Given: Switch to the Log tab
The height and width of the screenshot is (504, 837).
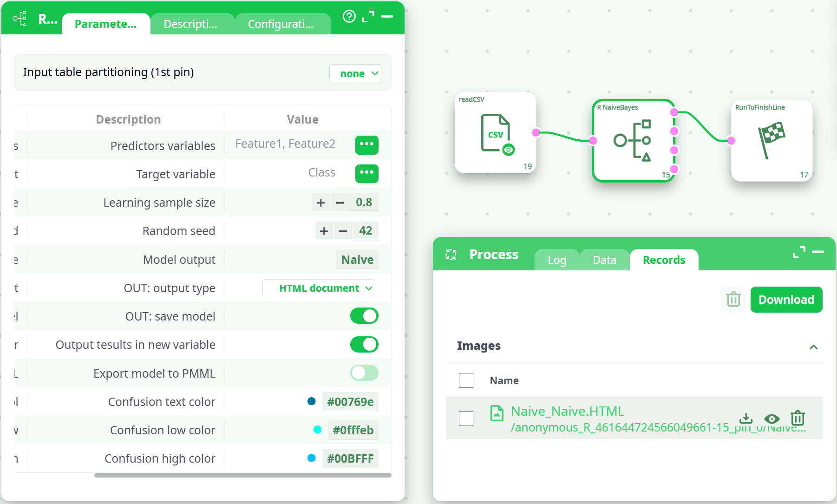Looking at the screenshot, I should point(556,260).
